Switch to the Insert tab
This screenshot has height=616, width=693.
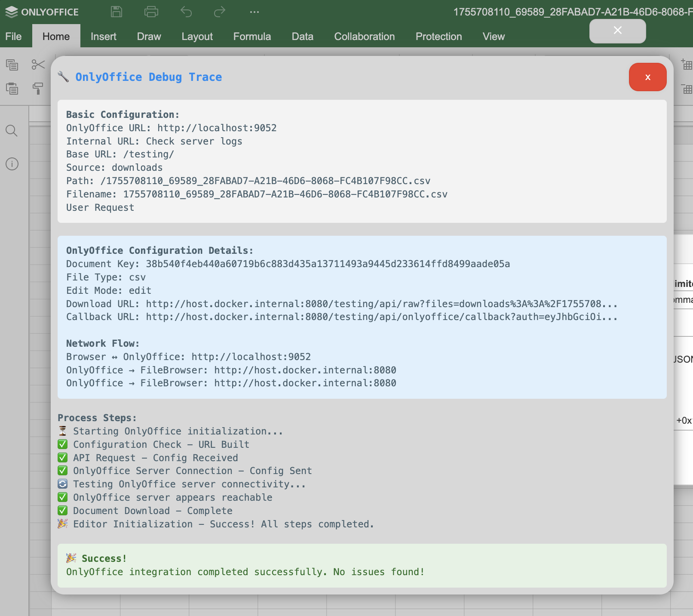[103, 37]
